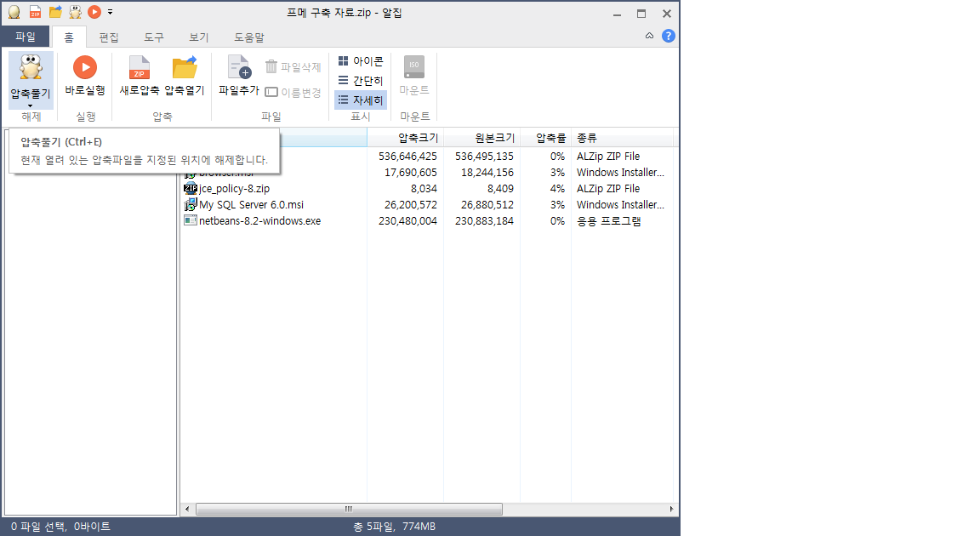Open the 압축풀기 dropdown arrow
Image resolution: width=980 pixels, height=536 pixels.
coord(30,105)
